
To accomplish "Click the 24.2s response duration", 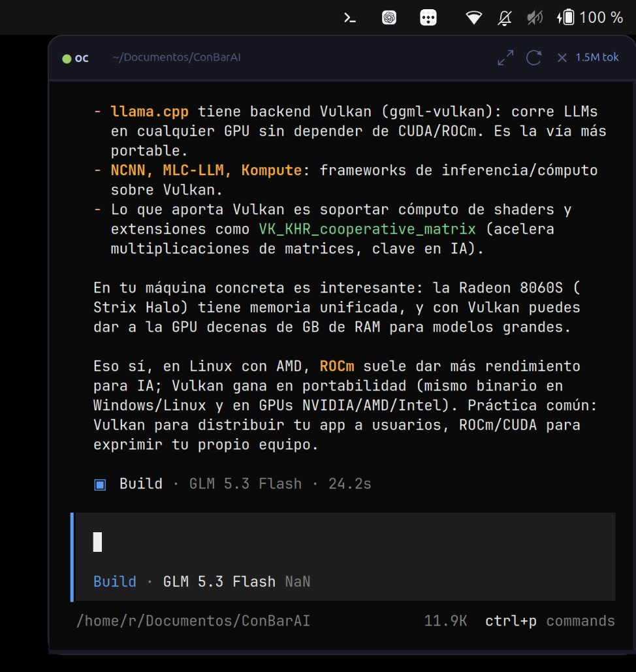I will pos(350,484).
